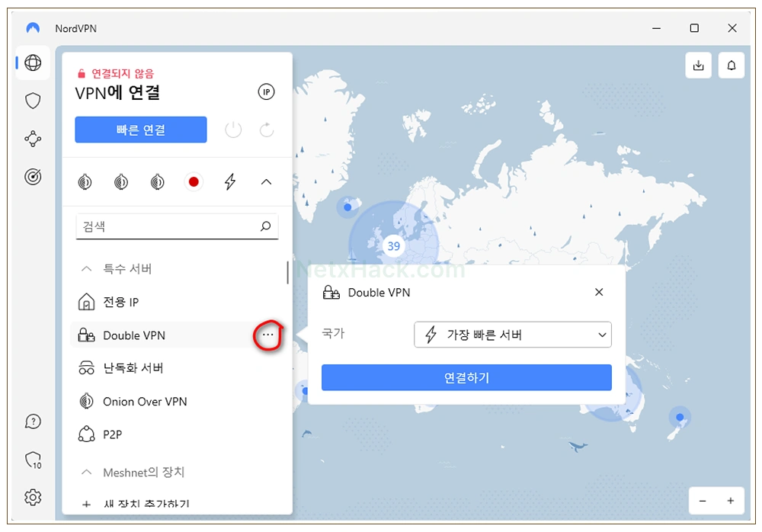762x532 pixels.
Task: Click the 연결하기 button
Action: coord(466,377)
